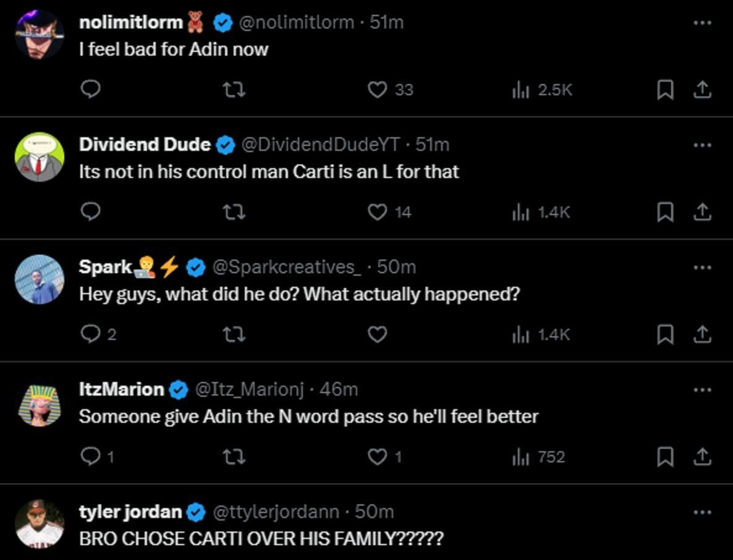Open the 51m timestamp on nolimitlorm's tweet
Viewport: 733px width, 560px height.
[387, 22]
